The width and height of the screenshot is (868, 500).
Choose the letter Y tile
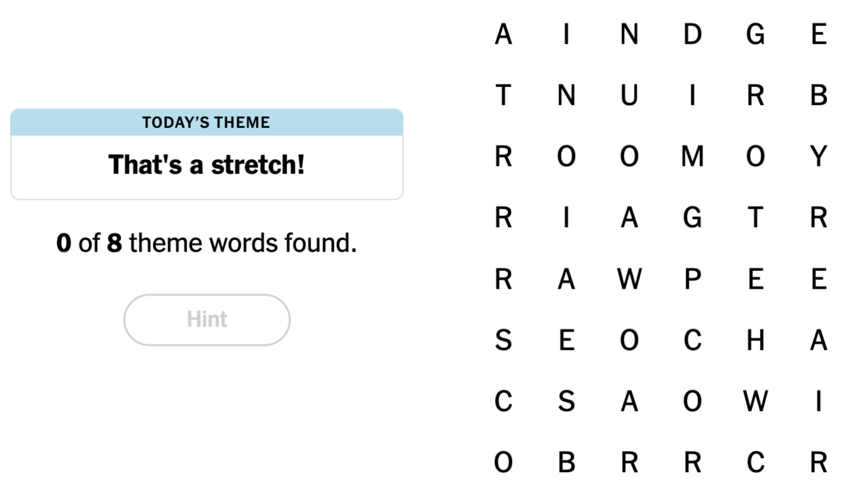(819, 156)
